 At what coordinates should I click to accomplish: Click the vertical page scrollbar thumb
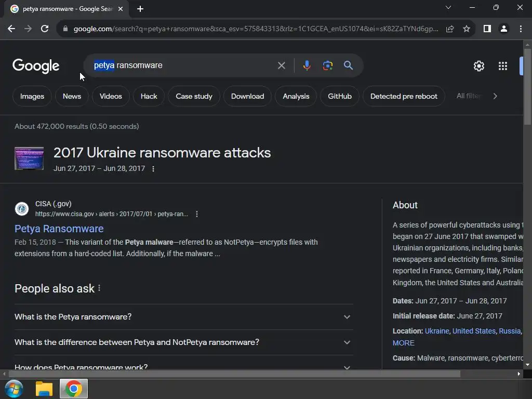[x=528, y=87]
